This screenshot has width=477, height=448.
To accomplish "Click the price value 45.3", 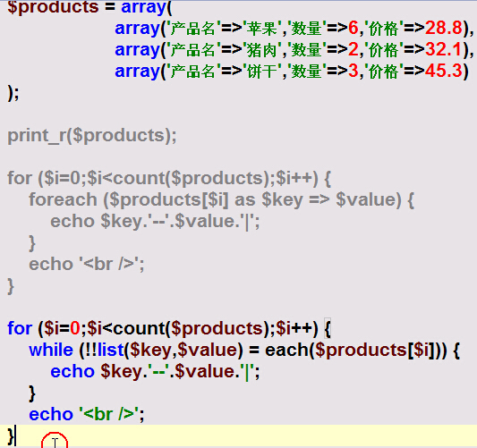I will pos(444,72).
